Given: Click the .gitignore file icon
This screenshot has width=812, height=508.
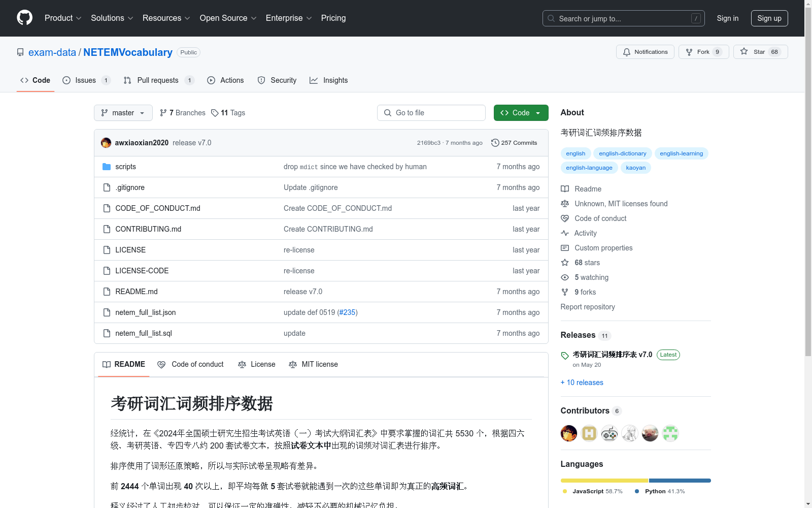Looking at the screenshot, I should tap(107, 187).
